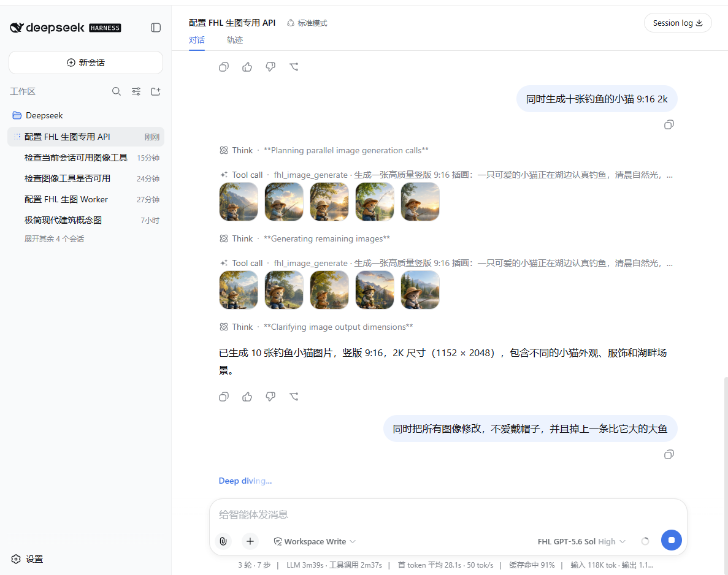Dislike the 已生成 10 张 response
The height and width of the screenshot is (575, 728).
(270, 397)
